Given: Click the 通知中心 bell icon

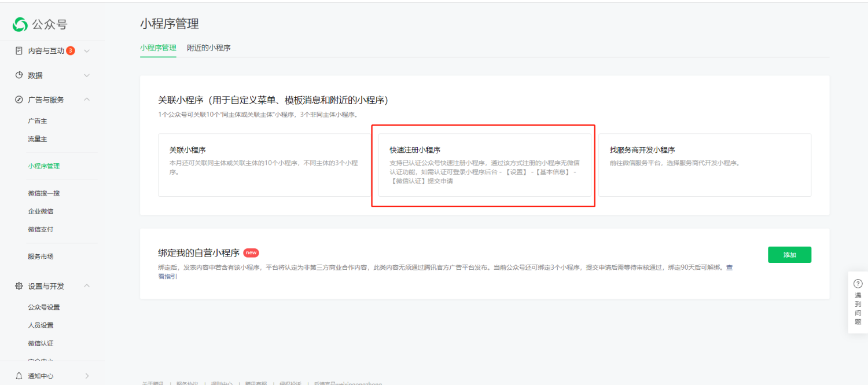Looking at the screenshot, I should [x=18, y=376].
